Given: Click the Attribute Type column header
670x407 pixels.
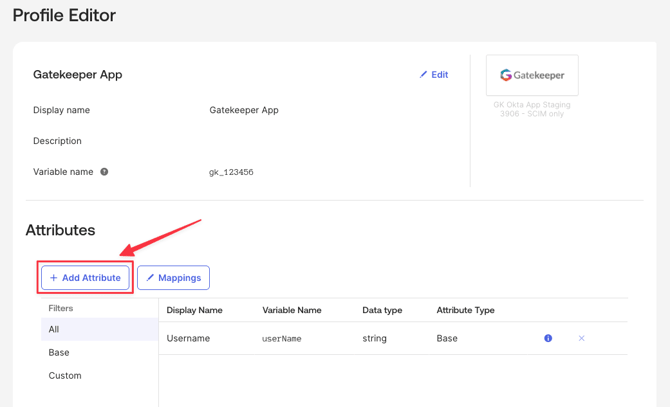Looking at the screenshot, I should [x=465, y=310].
